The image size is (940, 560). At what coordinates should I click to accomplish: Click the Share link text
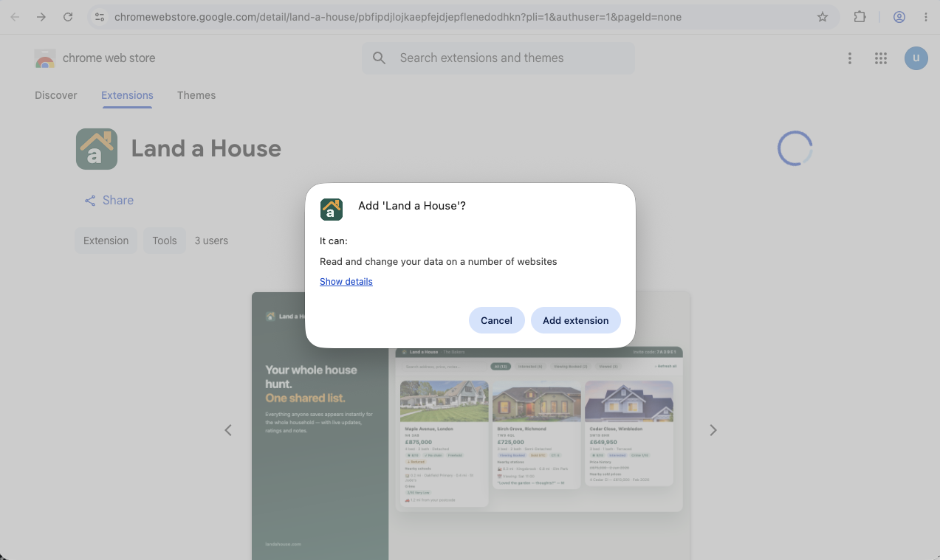pyautogui.click(x=118, y=201)
